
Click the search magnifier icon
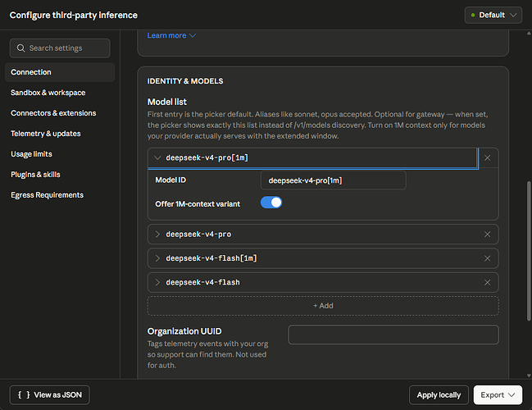20,48
